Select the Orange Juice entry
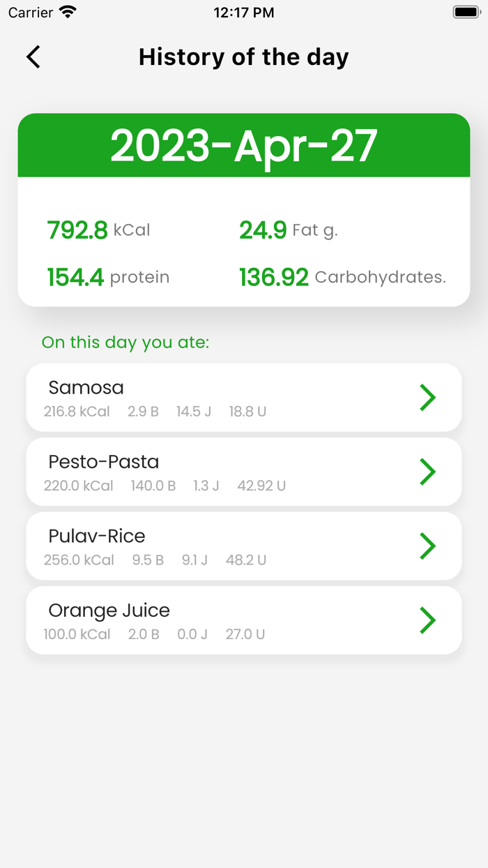The height and width of the screenshot is (868, 488). tap(209, 620)
